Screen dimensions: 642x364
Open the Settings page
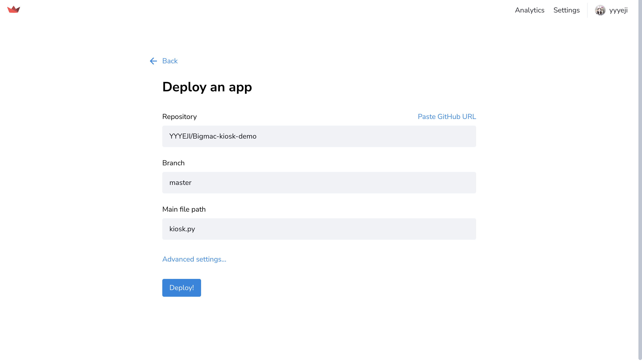tap(566, 10)
